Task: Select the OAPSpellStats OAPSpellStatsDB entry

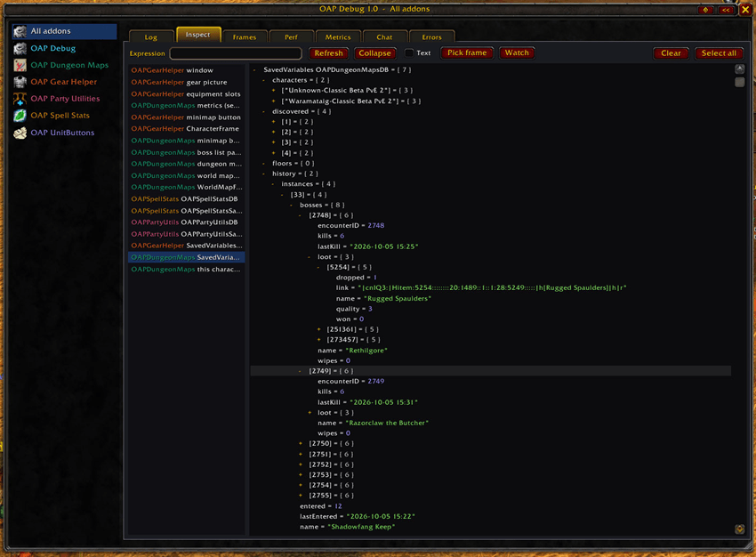Action: (187, 198)
